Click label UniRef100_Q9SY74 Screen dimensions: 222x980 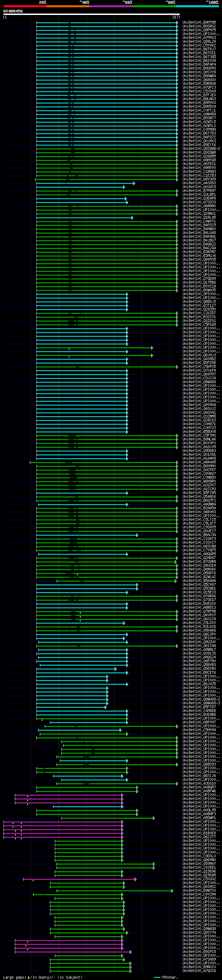[x=199, y=932]
